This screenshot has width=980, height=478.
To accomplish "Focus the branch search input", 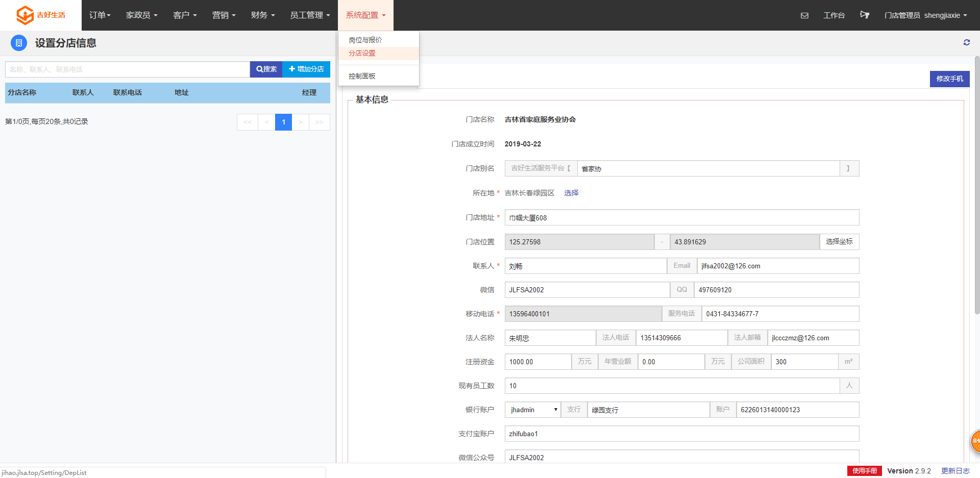I will 128,69.
